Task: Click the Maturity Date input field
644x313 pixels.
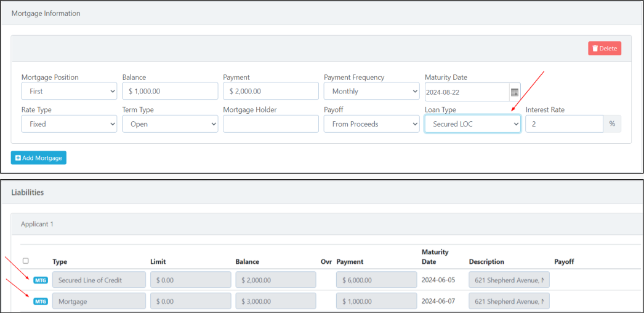Action: (466, 92)
